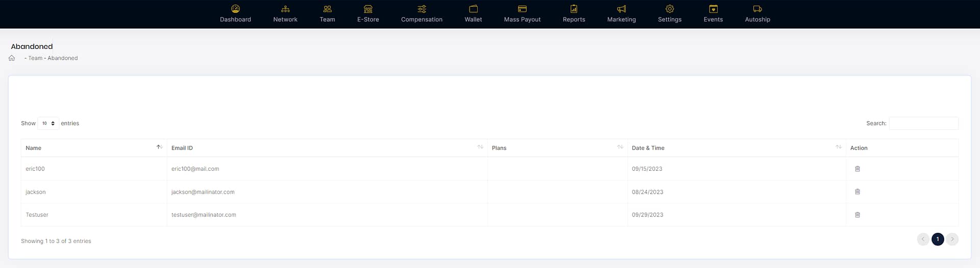The width and height of the screenshot is (980, 268).
Task: Click the Team - Abandoned breadcrumb text
Action: pyautogui.click(x=51, y=58)
